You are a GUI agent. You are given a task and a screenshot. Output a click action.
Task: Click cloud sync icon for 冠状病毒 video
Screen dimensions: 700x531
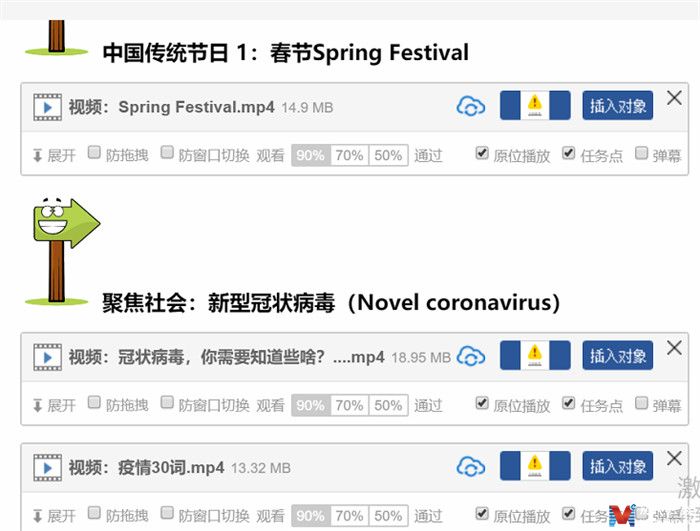click(x=471, y=356)
